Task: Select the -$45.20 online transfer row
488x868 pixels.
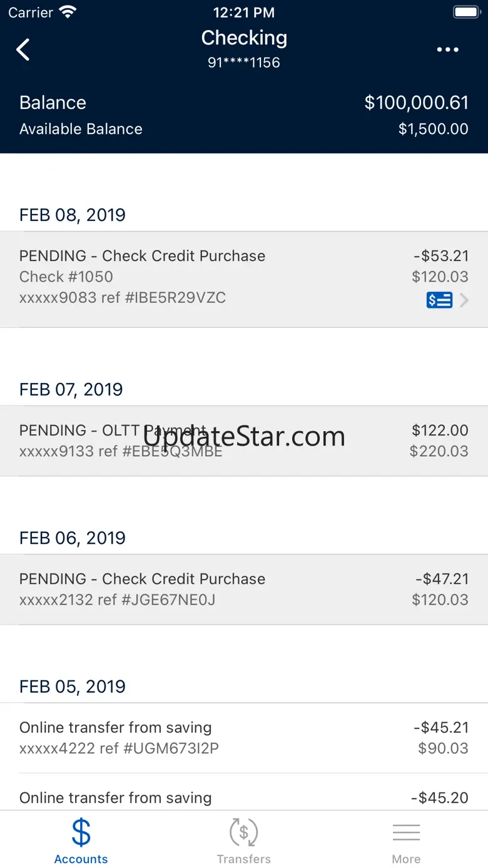Action: click(x=244, y=797)
